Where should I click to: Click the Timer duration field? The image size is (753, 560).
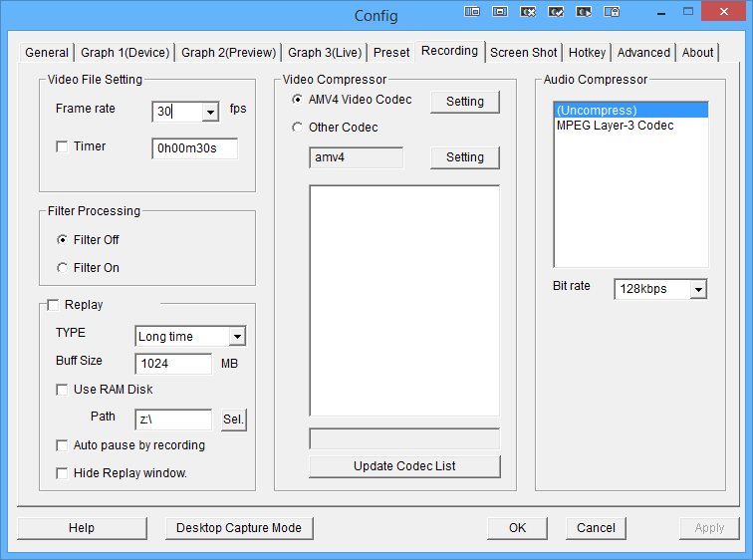pos(194,148)
